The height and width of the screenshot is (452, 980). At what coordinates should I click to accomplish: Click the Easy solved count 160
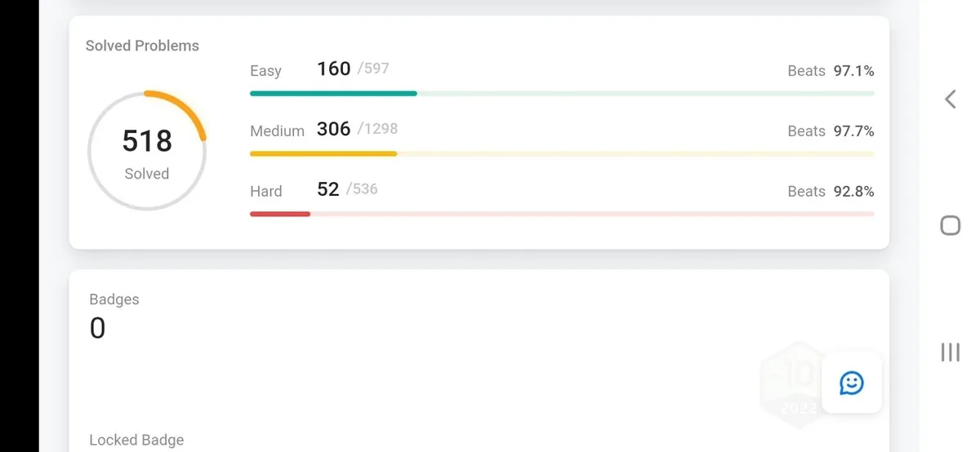[333, 69]
